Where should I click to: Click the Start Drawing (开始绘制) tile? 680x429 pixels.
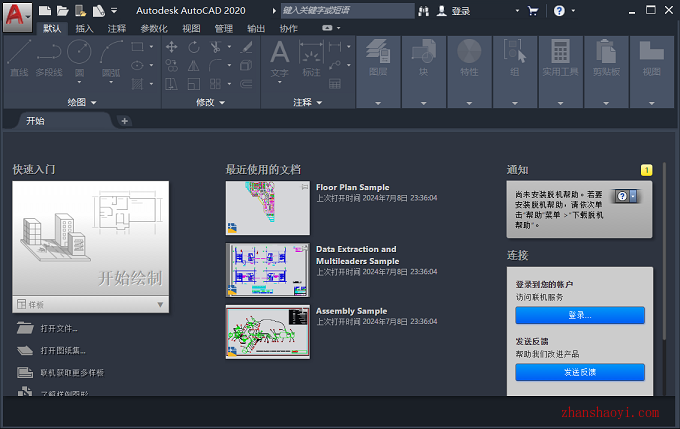click(x=91, y=238)
